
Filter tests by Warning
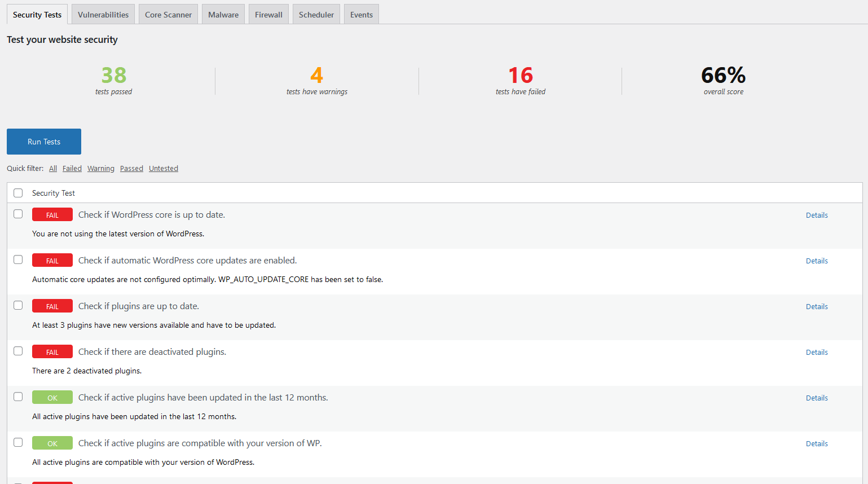tap(101, 169)
